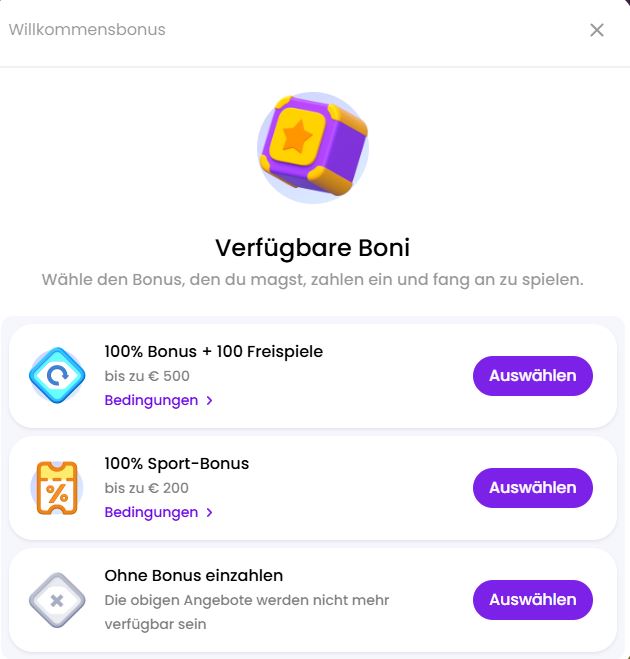Click the 'Verfügbare Boni' heading
630x659 pixels.
coord(312,247)
